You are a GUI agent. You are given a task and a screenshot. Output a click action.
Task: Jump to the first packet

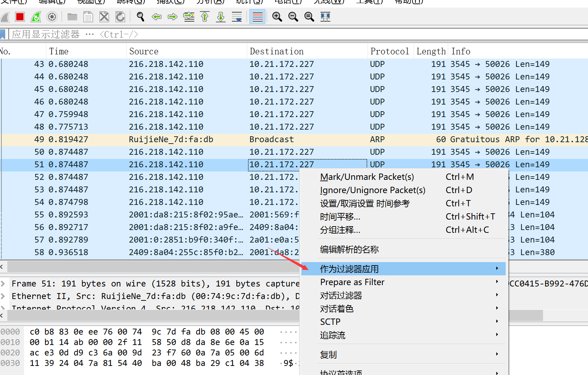click(x=205, y=17)
